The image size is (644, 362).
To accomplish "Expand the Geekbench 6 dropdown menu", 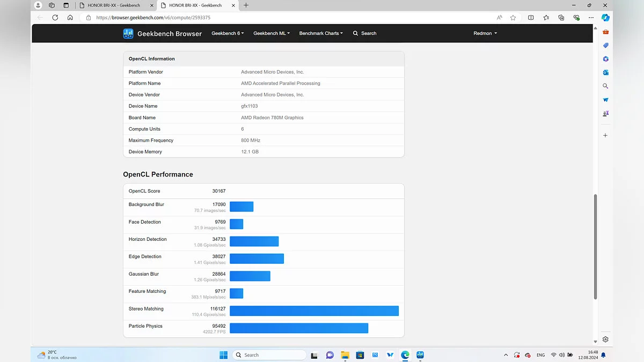I will tap(228, 33).
